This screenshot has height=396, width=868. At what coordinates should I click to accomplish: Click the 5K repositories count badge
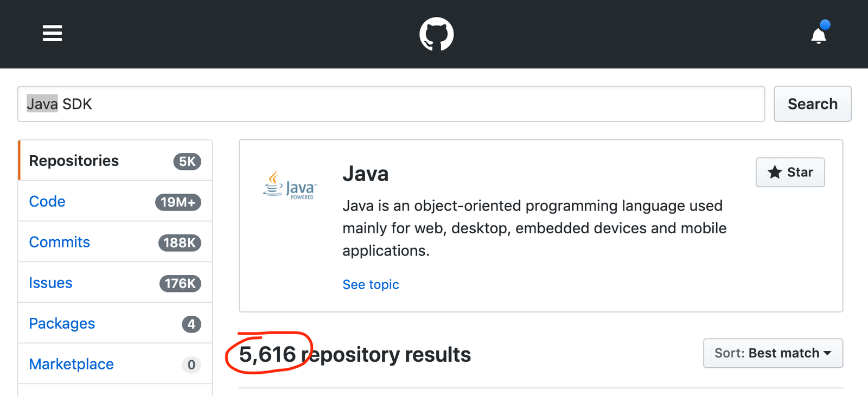tap(187, 162)
